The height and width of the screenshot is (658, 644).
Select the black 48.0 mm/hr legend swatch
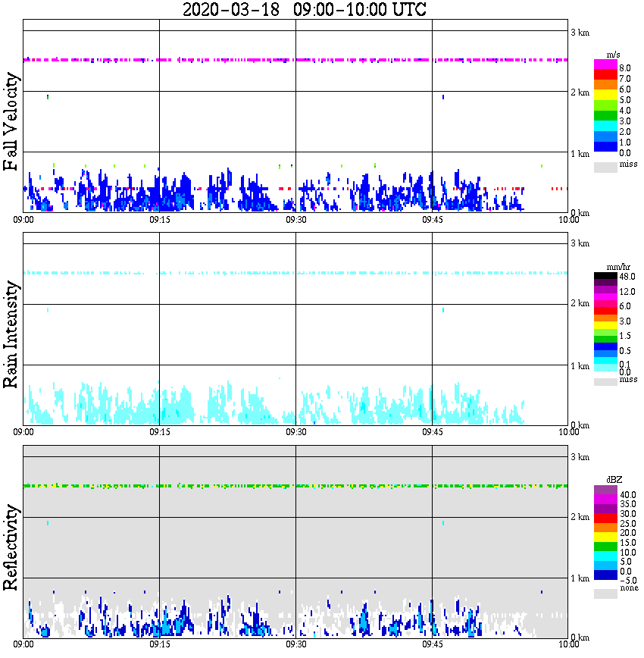click(605, 276)
